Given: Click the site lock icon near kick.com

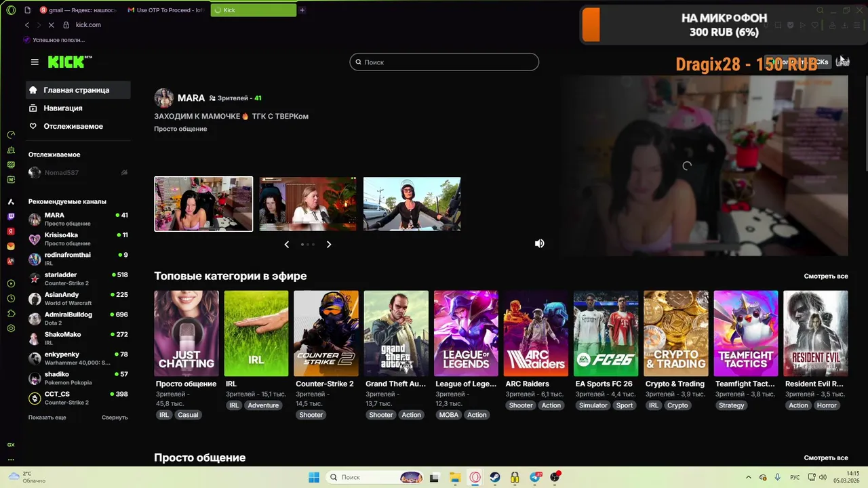Looking at the screenshot, I should (66, 25).
